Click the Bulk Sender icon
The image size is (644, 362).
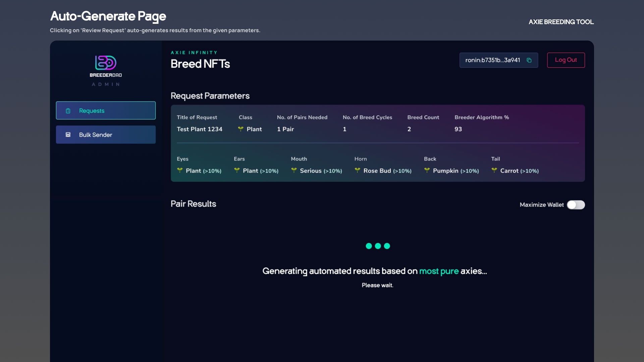(68, 135)
